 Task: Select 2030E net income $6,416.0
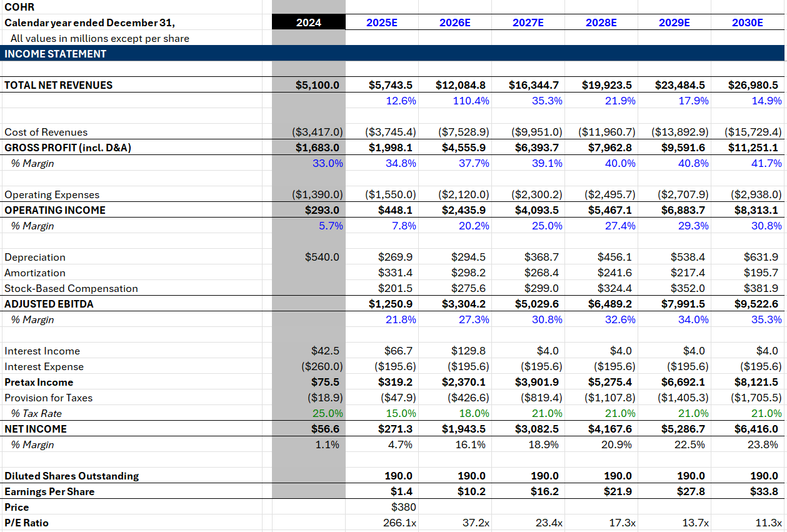(756, 429)
